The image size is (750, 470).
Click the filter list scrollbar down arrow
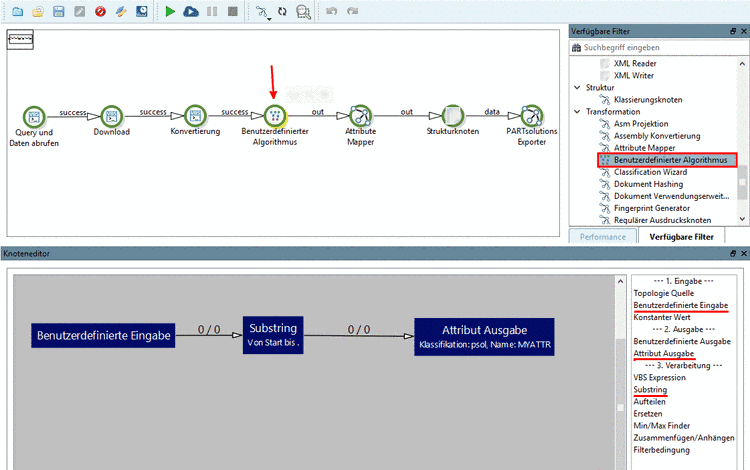(742, 219)
